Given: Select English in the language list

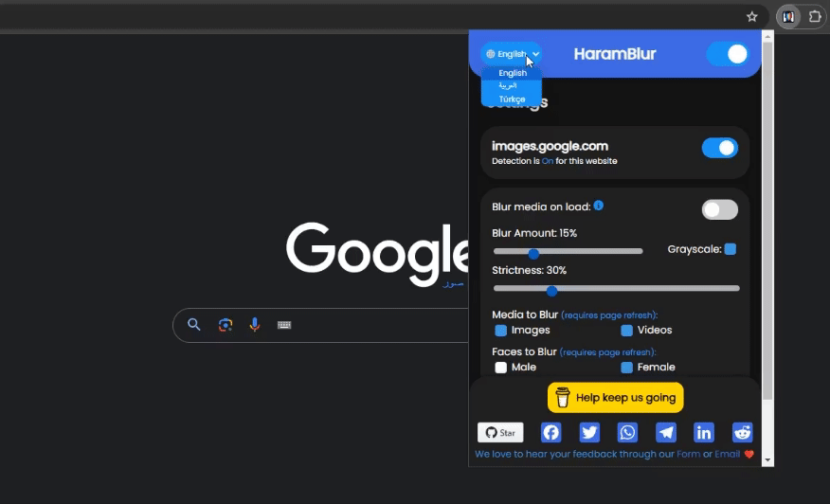Looking at the screenshot, I should pos(512,73).
